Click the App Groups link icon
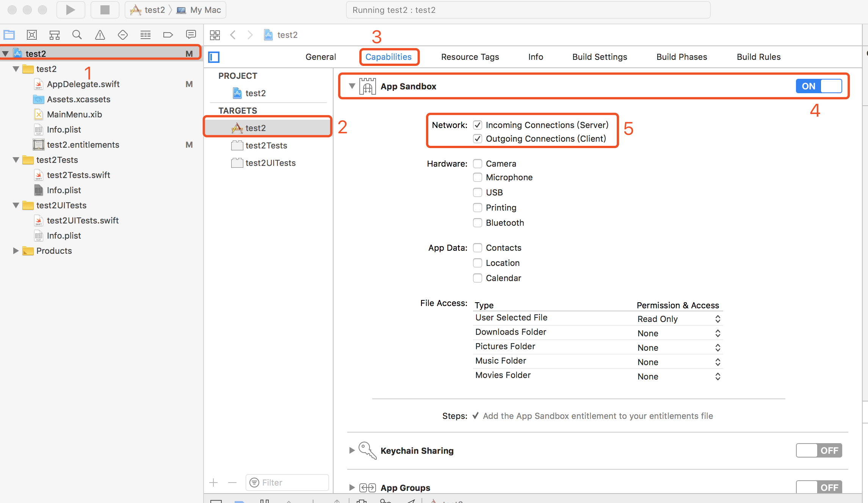 (x=368, y=487)
